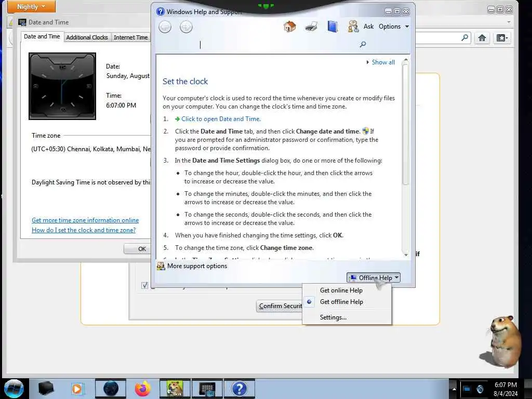The height and width of the screenshot is (399, 532).
Task: Open Help and Support home icon
Action: (x=289, y=26)
